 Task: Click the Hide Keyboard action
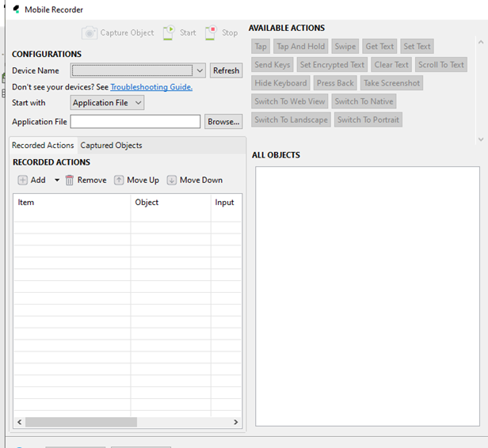click(280, 83)
